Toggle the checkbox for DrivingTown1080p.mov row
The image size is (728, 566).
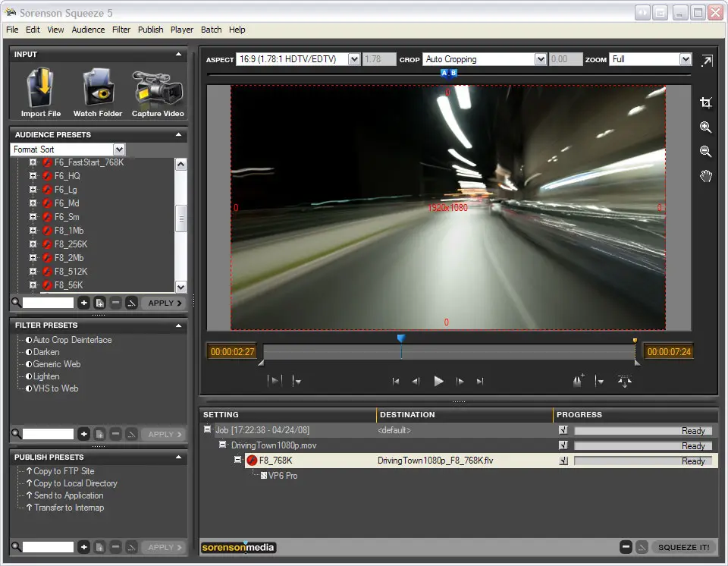(563, 445)
